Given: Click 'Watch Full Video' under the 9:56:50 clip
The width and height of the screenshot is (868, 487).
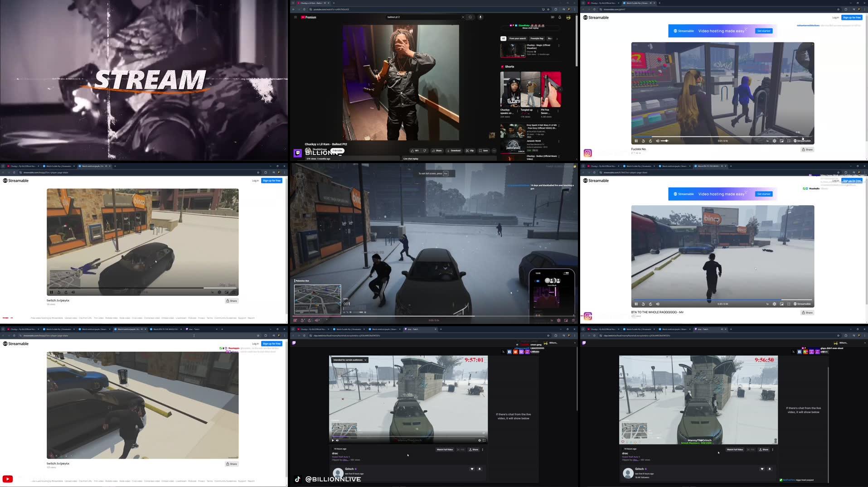Looking at the screenshot, I should 735,449.
